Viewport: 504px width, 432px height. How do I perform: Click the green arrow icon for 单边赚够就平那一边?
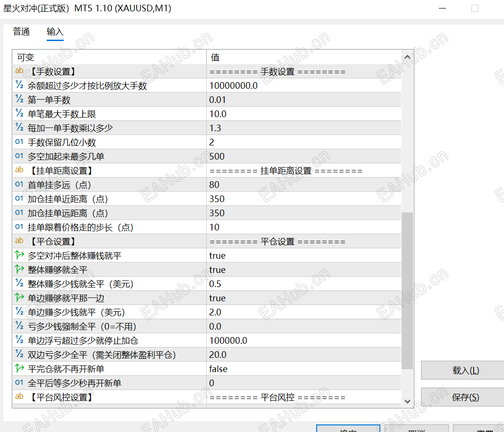point(19,297)
